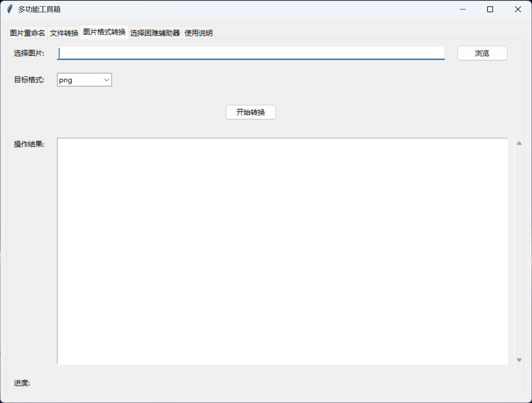Click the 开始转换 button
This screenshot has width=532, height=403.
(x=251, y=112)
